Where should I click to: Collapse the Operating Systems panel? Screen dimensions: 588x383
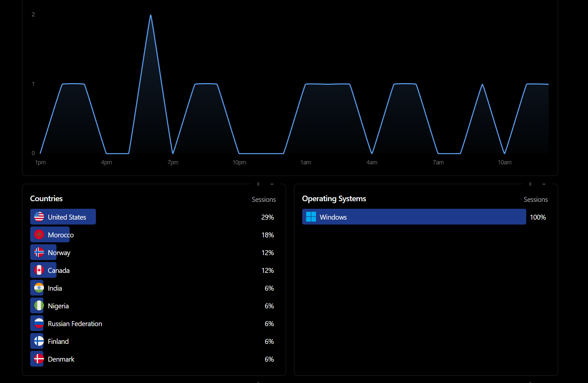544,184
